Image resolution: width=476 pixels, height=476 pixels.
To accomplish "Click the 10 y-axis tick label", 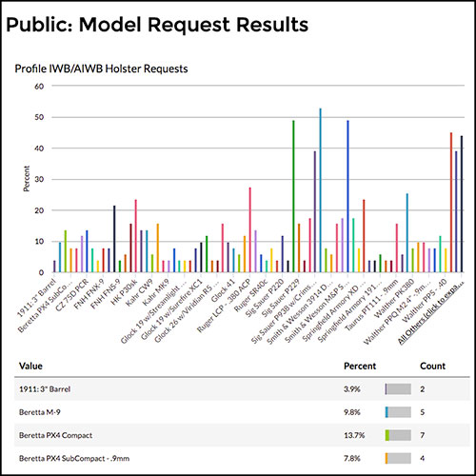I will 39,242.
